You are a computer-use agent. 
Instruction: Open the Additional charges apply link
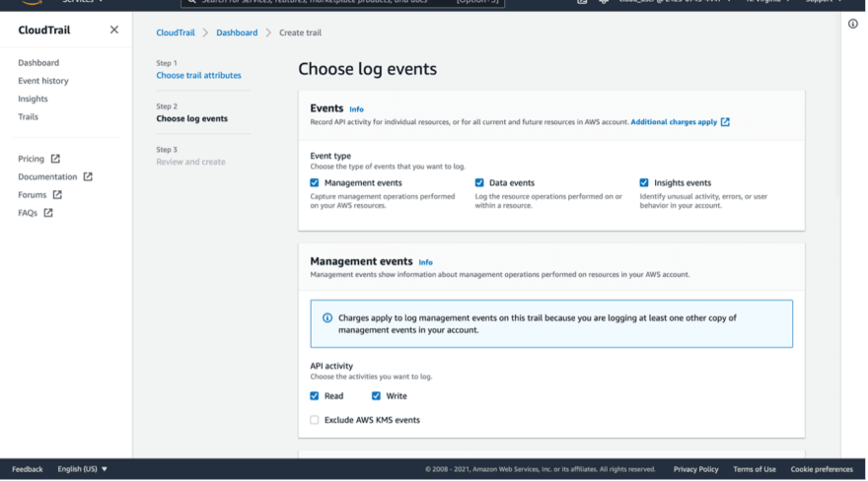click(674, 122)
